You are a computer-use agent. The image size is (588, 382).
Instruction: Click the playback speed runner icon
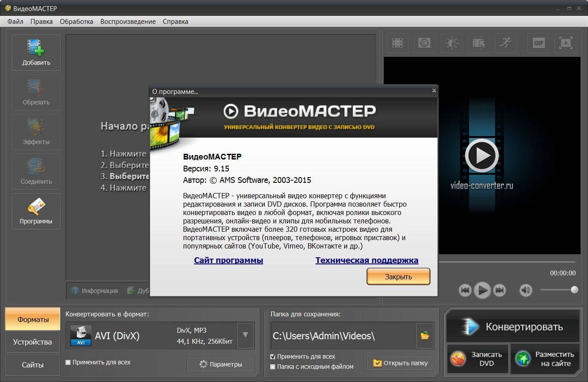[506, 43]
